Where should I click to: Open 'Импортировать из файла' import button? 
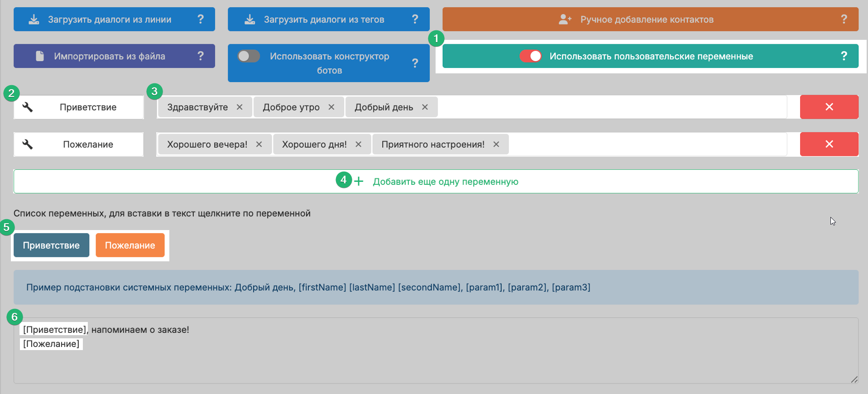coord(110,56)
